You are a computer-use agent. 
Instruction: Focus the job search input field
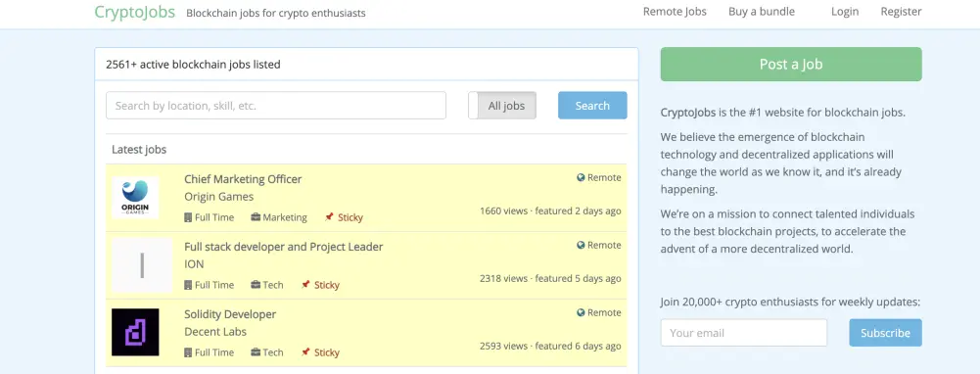[x=276, y=105]
